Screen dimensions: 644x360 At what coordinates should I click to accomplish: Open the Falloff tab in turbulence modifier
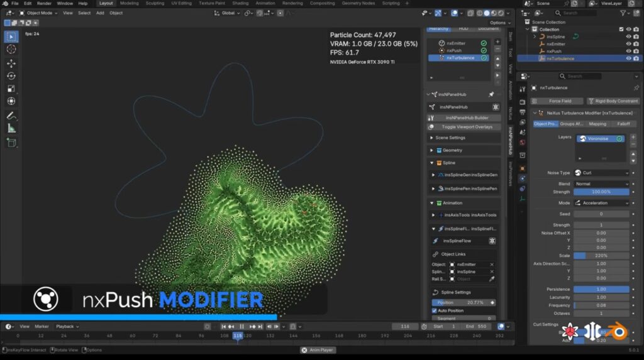click(623, 124)
